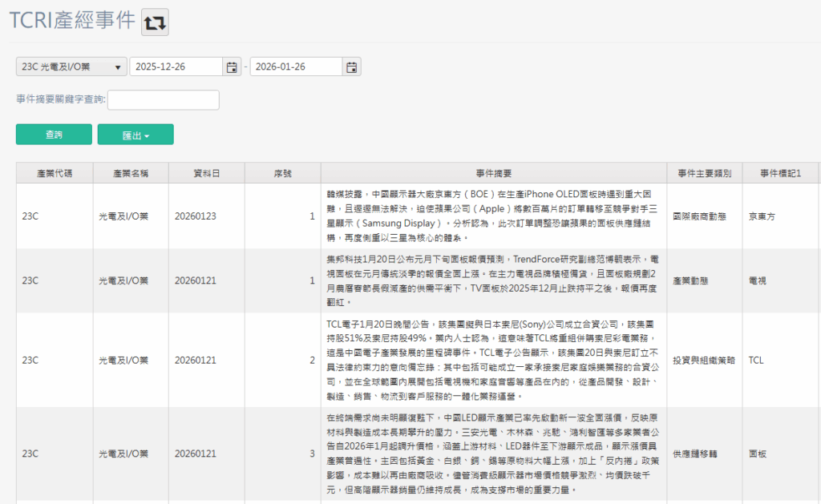Viewport: 821px width, 504px height.
Task: Click the 匯出 export button
Action: click(135, 135)
